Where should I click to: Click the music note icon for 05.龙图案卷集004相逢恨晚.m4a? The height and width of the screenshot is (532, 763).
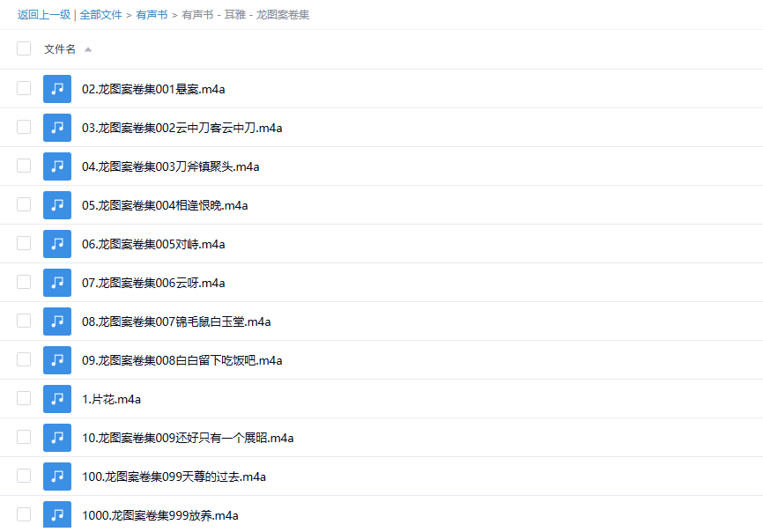(x=57, y=204)
